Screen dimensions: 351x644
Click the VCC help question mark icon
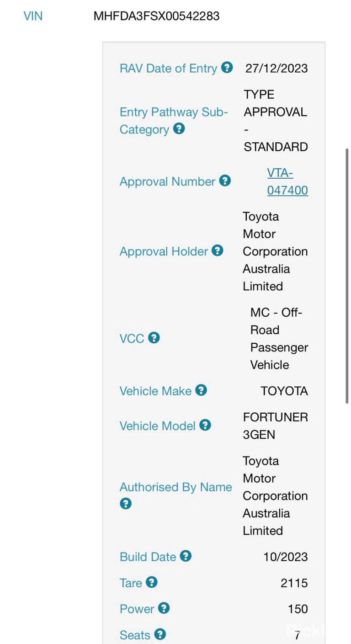(x=154, y=338)
